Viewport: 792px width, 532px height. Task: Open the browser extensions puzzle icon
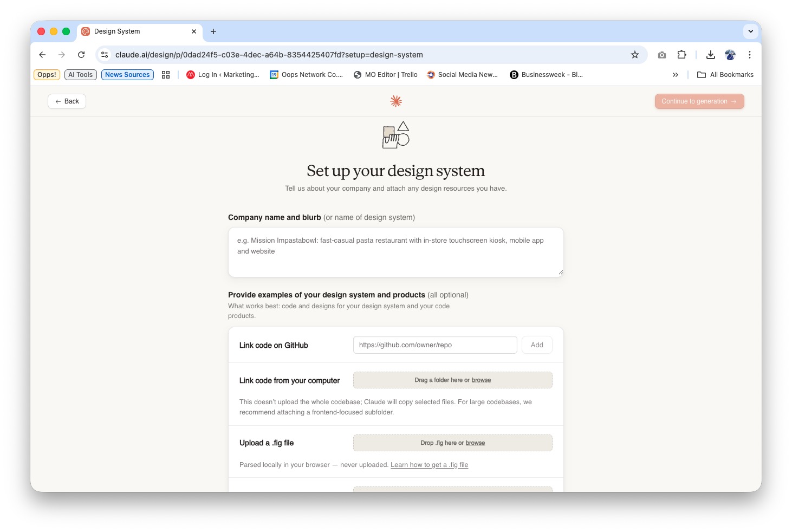point(681,55)
